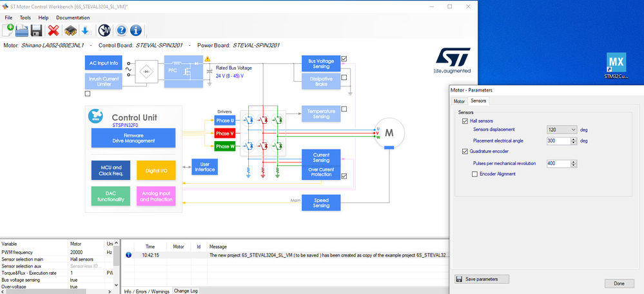Open Current Sensing block

(x=321, y=157)
